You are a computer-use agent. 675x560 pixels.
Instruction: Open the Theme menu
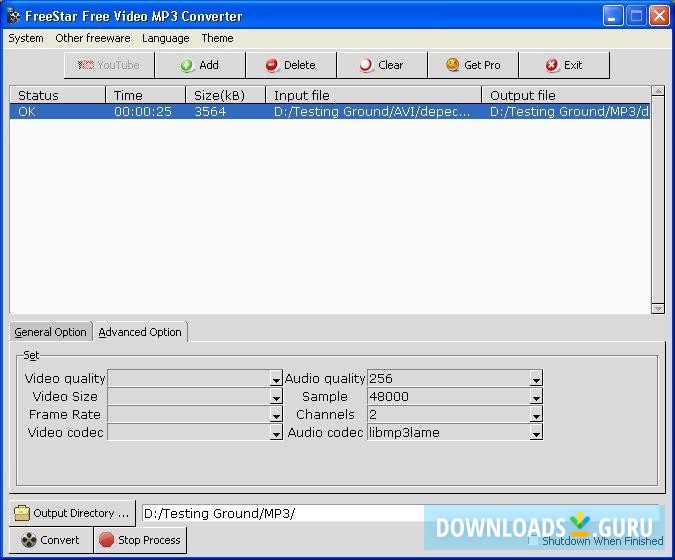point(217,38)
